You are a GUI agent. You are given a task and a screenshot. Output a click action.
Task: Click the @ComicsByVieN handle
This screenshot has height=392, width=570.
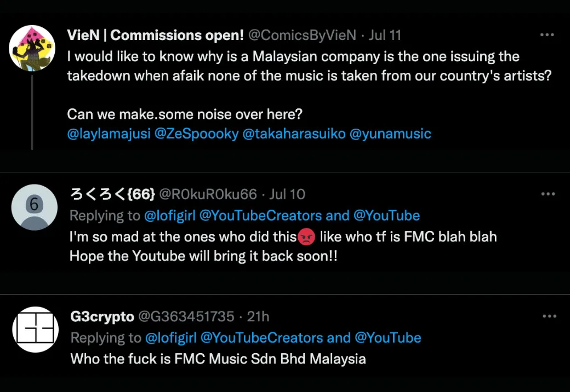click(302, 36)
